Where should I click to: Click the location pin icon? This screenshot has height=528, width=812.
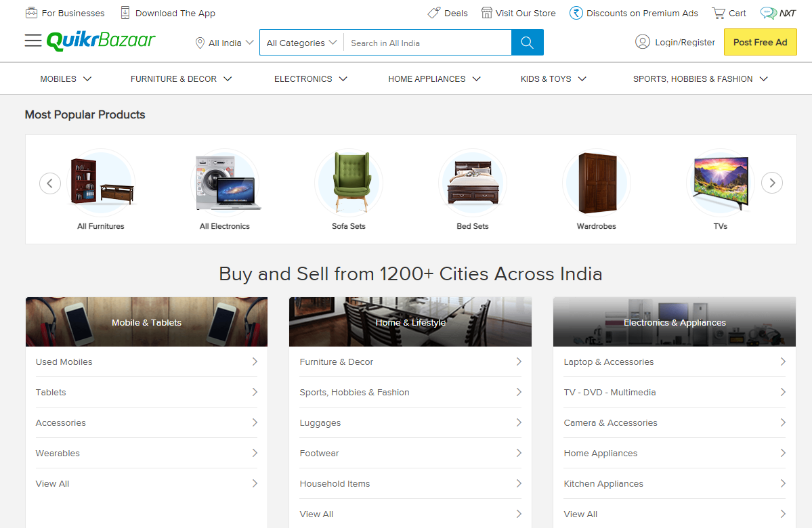pos(200,43)
